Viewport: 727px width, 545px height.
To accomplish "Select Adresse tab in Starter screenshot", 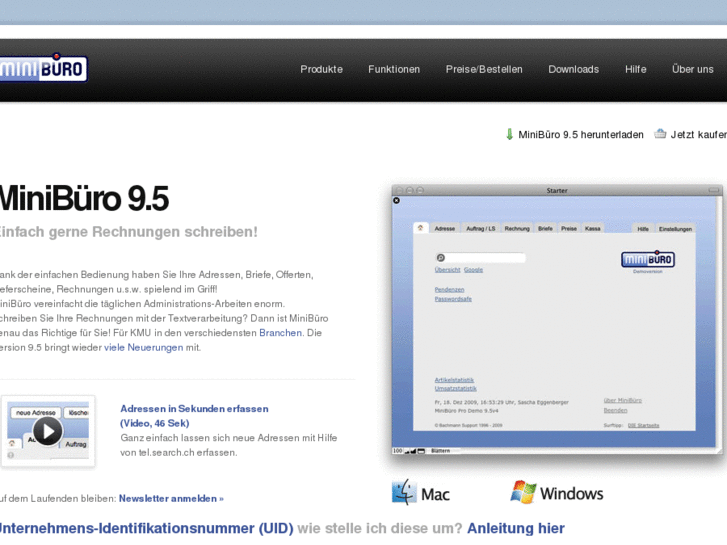I will pyautogui.click(x=445, y=228).
